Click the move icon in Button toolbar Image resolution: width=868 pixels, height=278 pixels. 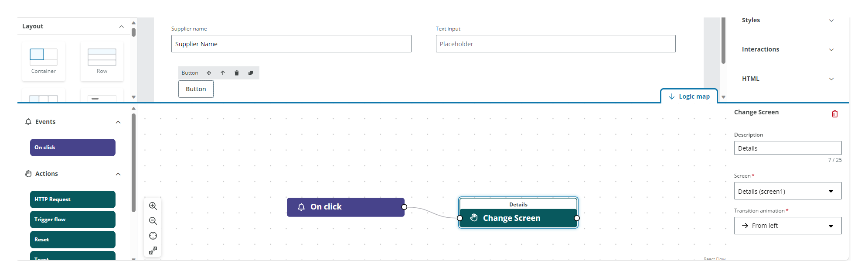[209, 73]
